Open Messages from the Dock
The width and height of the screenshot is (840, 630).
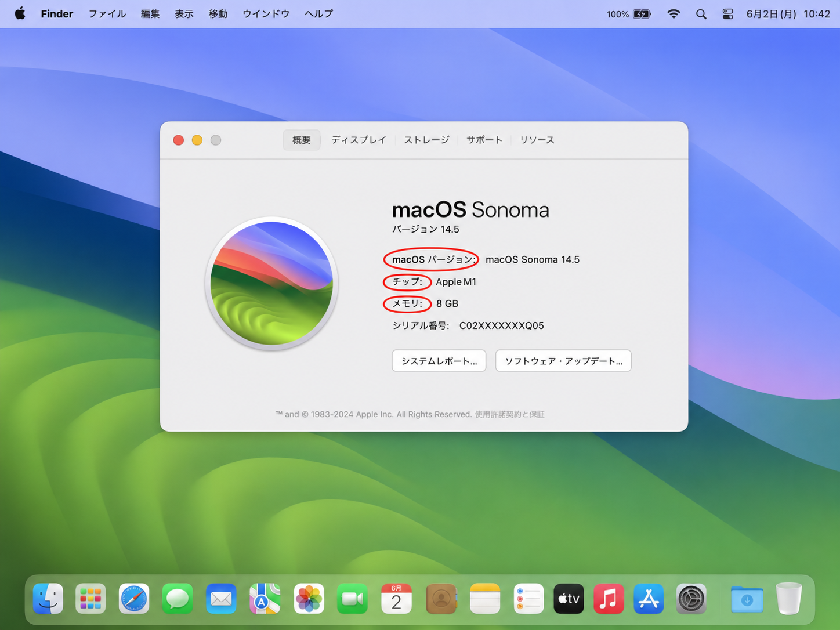[x=178, y=599]
